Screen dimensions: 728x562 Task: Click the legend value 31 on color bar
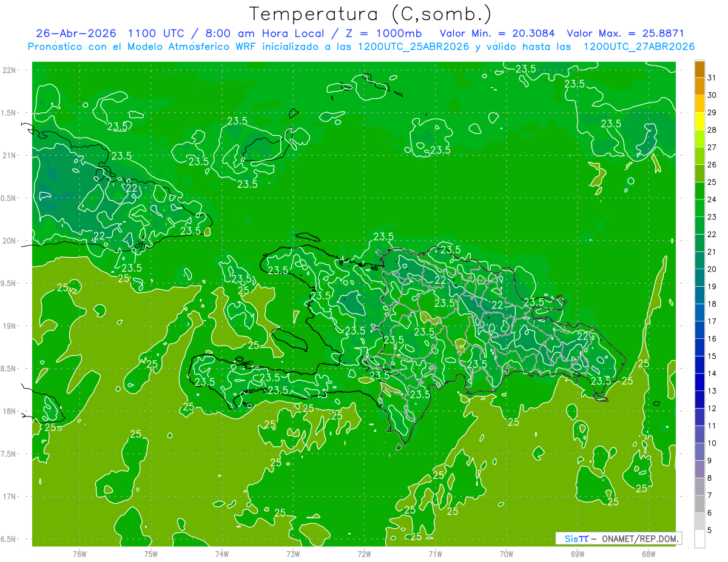(x=712, y=78)
